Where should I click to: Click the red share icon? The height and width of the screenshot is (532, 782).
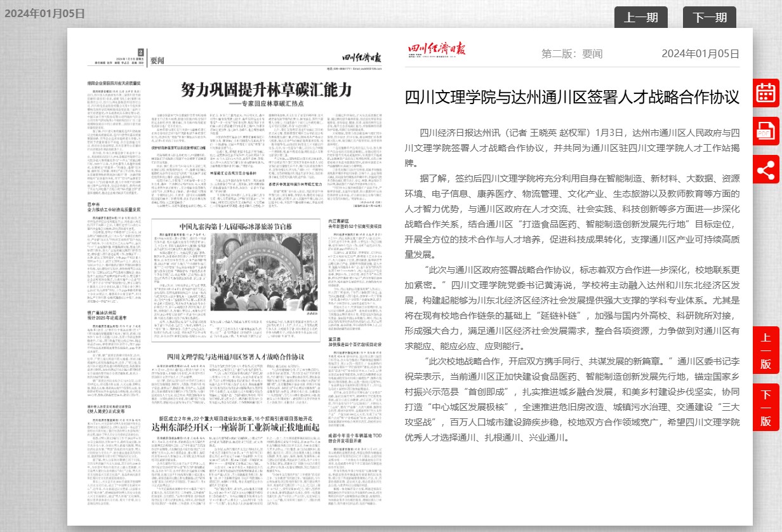765,170
